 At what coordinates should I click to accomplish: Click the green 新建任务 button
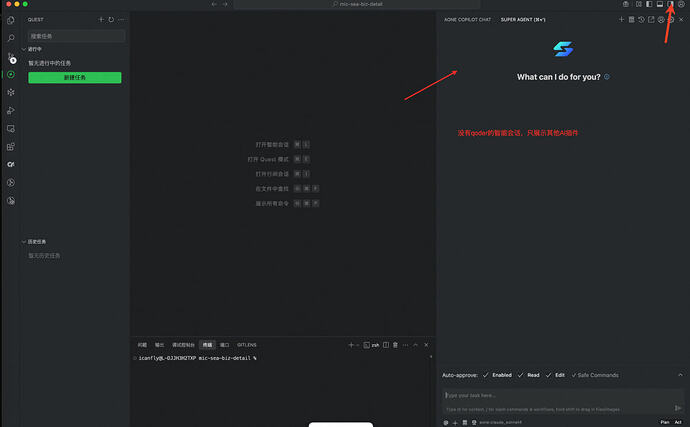[75, 77]
